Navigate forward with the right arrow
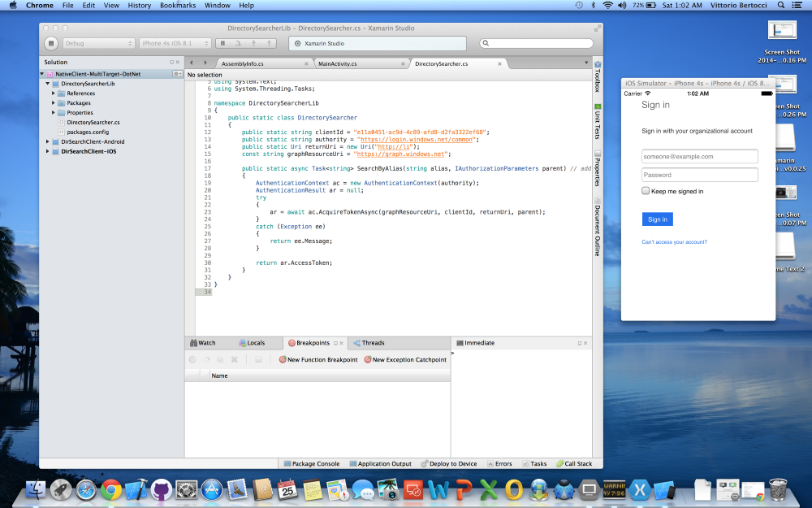 click(205, 63)
